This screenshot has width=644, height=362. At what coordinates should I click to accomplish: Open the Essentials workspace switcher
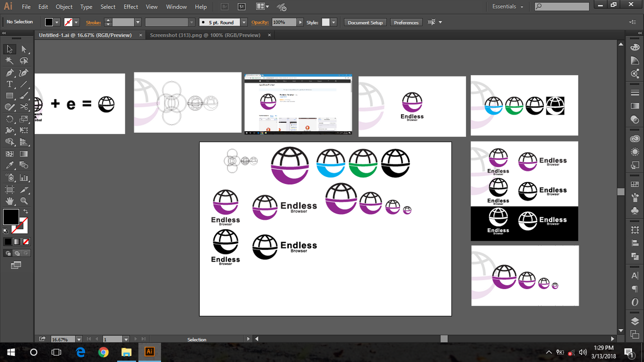pyautogui.click(x=508, y=7)
